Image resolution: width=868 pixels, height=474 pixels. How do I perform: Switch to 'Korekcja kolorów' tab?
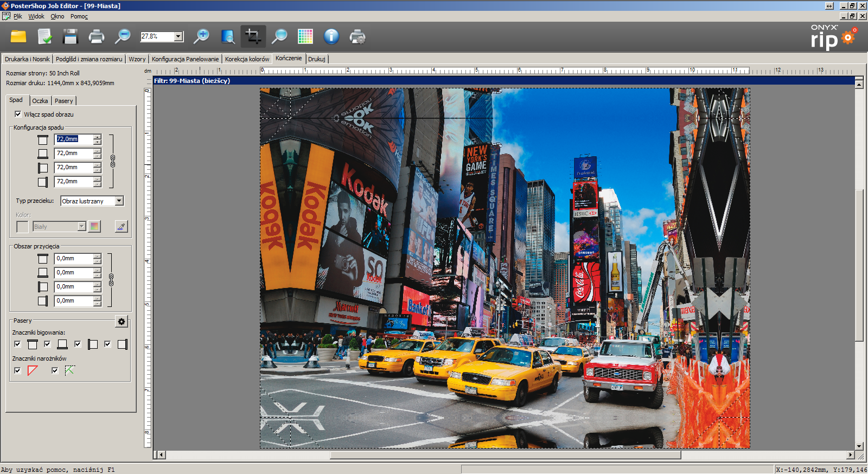pyautogui.click(x=247, y=59)
